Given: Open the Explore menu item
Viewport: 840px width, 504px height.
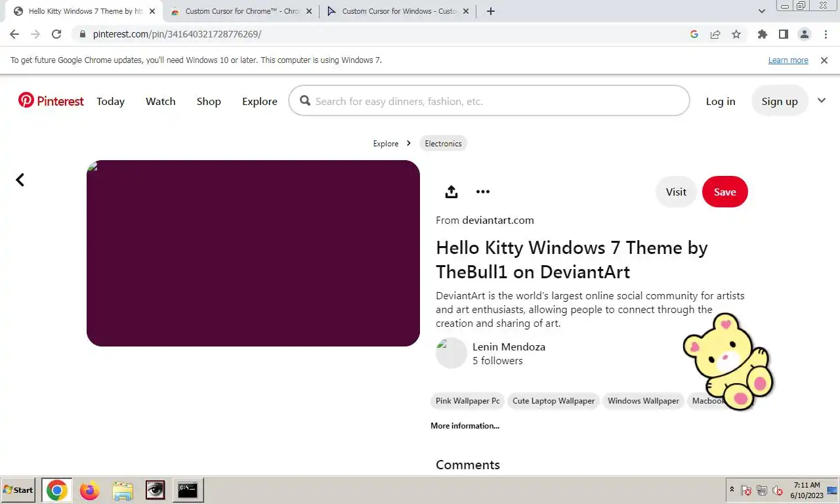Looking at the screenshot, I should pos(260,101).
